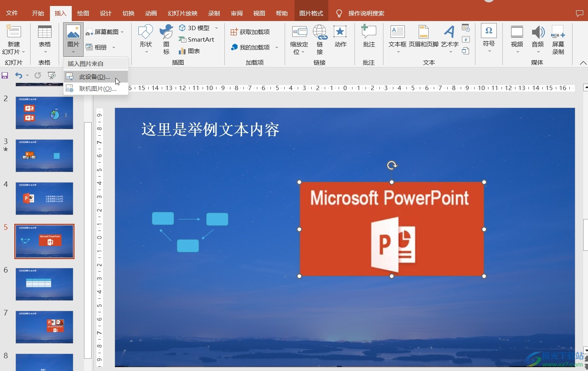Switch to the Record (录制) tab

(x=214, y=13)
